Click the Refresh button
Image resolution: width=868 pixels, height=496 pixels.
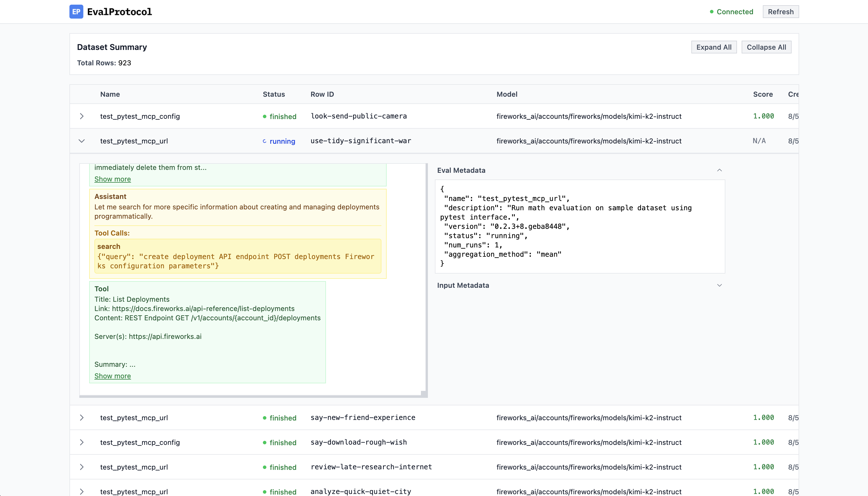[781, 12]
